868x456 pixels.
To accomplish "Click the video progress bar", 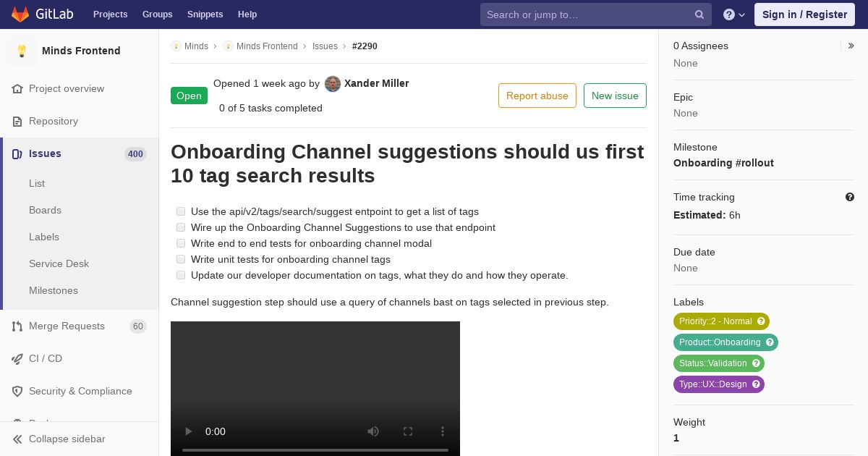I will (315, 450).
